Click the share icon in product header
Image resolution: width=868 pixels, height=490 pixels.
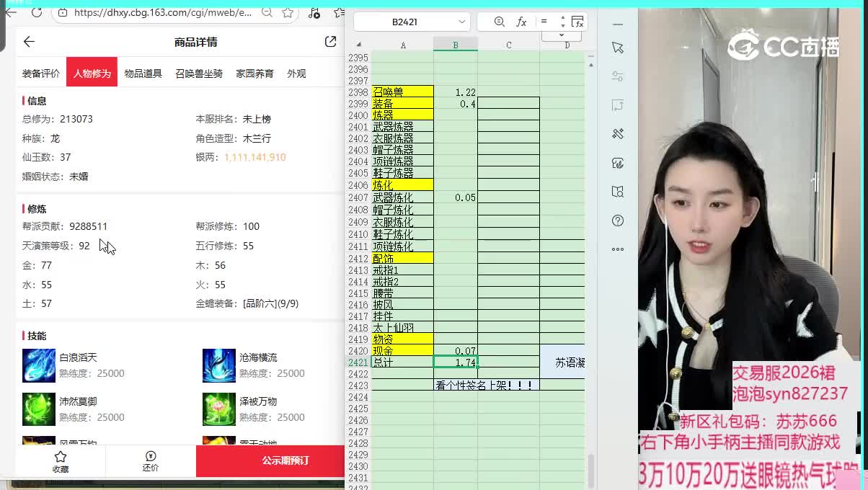[330, 42]
